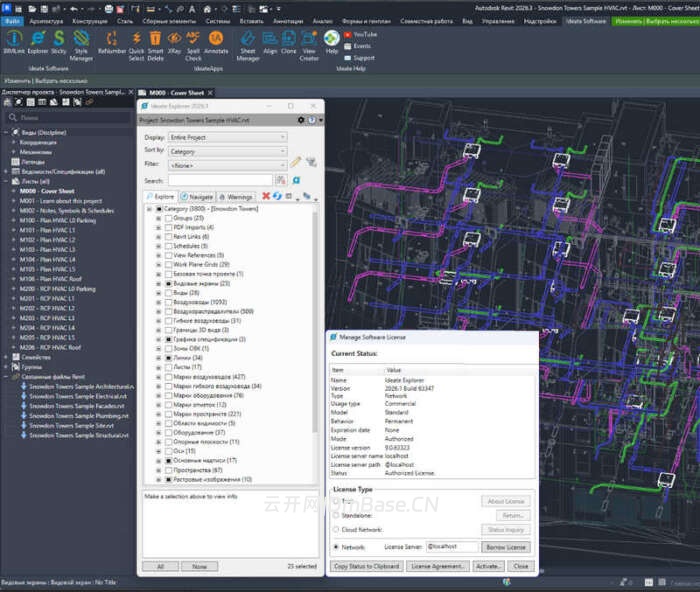Viewport: 700px width, 592px height.
Task: Open the Display dropdown set to Entire Project
Action: point(228,138)
